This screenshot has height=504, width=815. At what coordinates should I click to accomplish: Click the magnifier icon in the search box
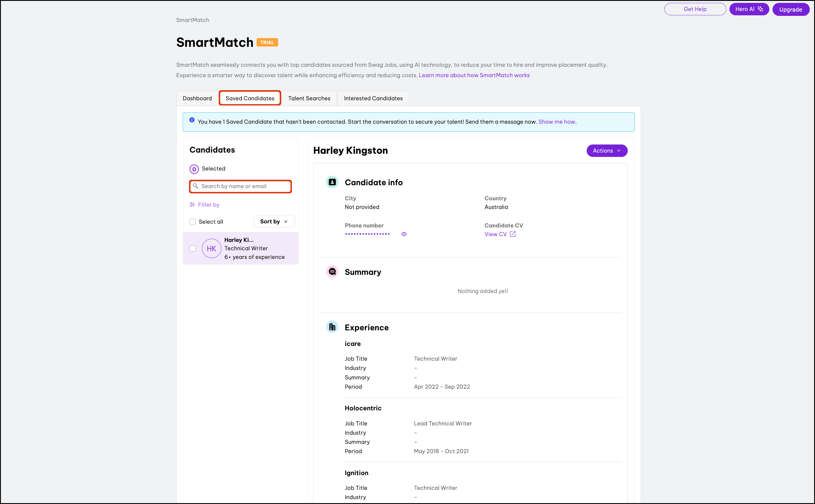196,186
